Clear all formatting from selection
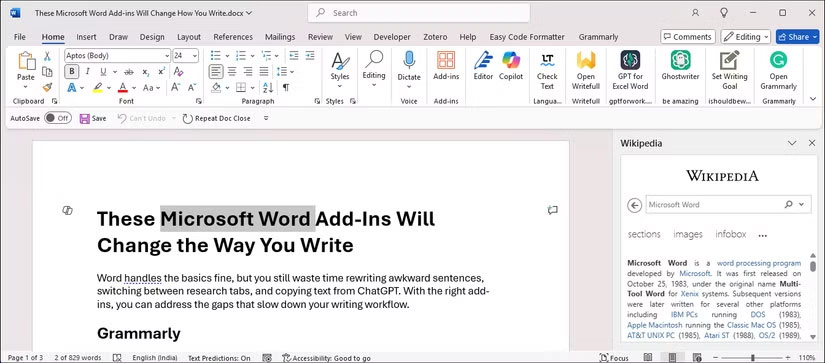825x363 pixels. [x=178, y=72]
